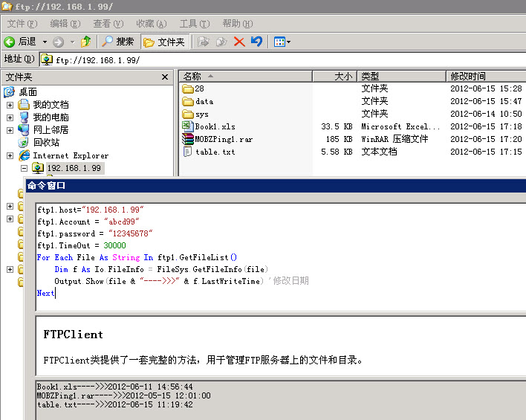Open the 工具(T) menu
The height and width of the screenshot is (420, 526).
(195, 24)
